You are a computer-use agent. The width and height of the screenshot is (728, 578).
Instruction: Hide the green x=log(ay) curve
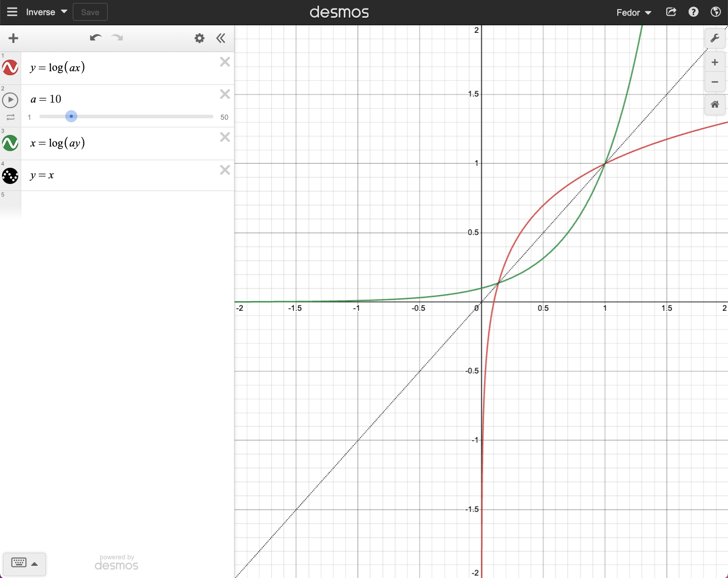pos(10,143)
